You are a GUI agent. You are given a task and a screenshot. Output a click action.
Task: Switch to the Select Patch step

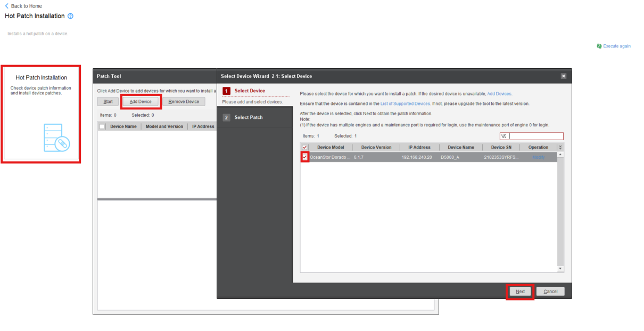(249, 118)
